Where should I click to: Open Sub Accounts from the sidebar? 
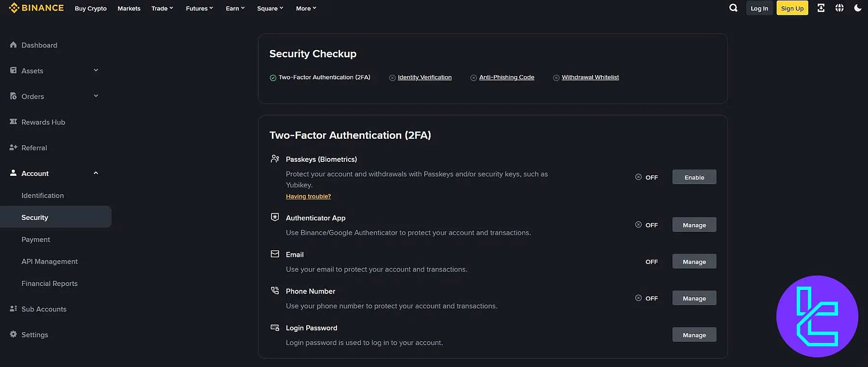44,309
